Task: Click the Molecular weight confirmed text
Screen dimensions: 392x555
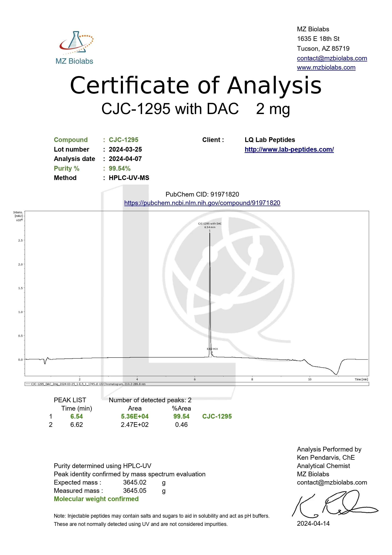Action: tap(96, 499)
